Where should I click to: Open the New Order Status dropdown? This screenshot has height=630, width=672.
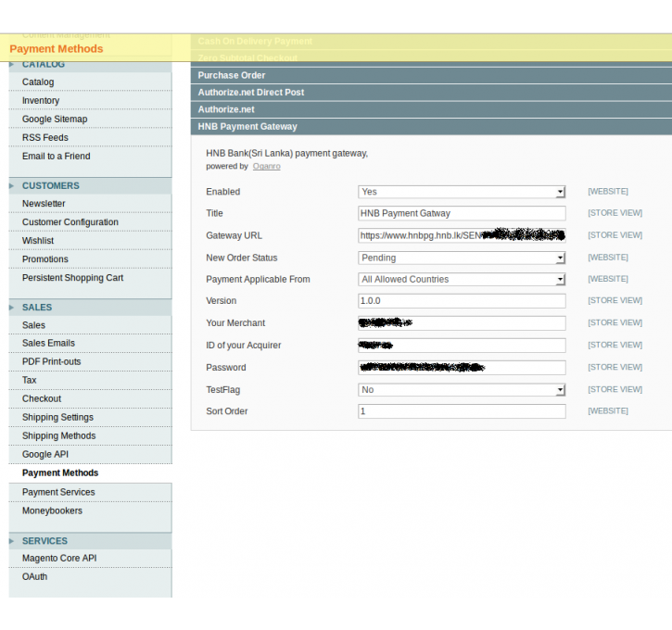pyautogui.click(x=462, y=258)
